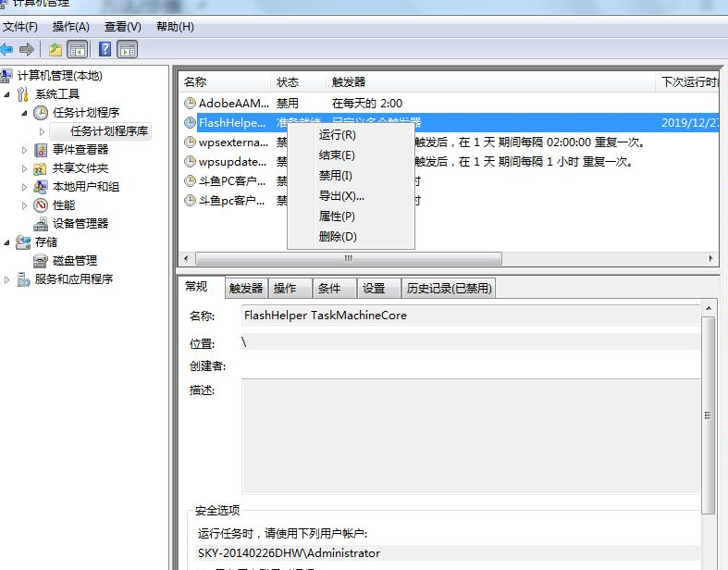Collapse the 存储 tree node
Image resolution: width=728 pixels, height=570 pixels.
pyautogui.click(x=7, y=242)
